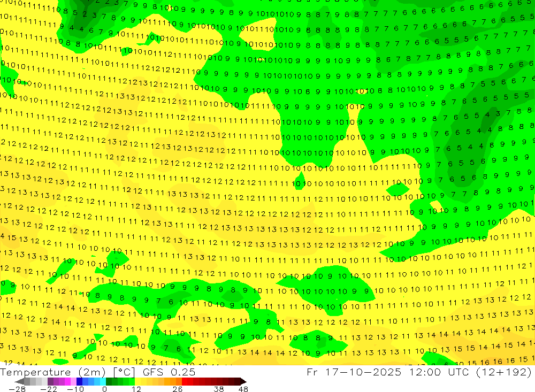Click the "-10" legend scale label

click(75, 389)
